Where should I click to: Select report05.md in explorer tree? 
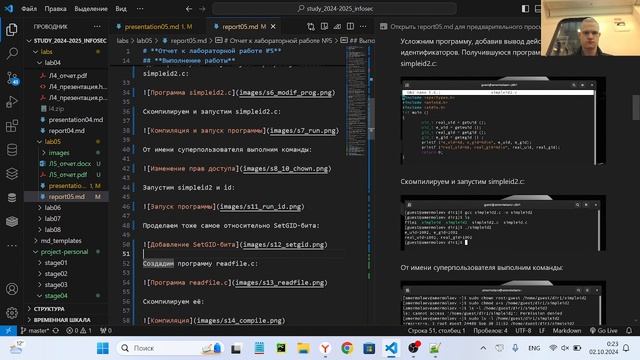coord(66,197)
